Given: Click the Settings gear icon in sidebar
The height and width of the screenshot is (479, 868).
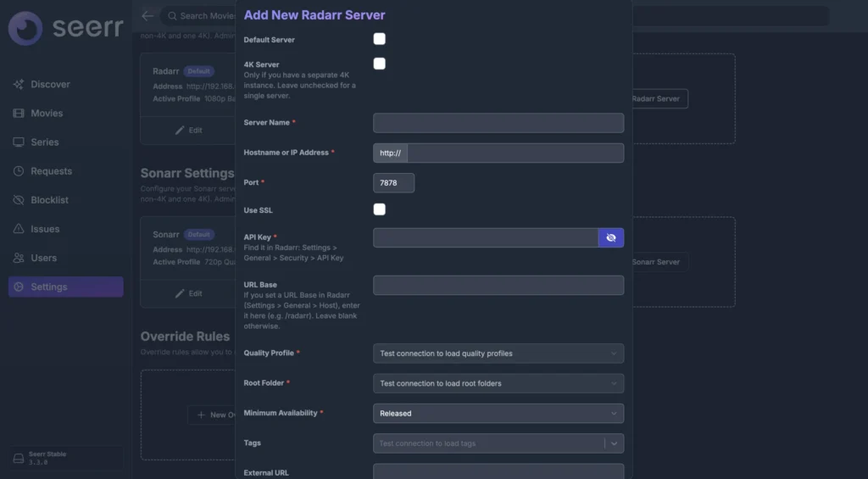Looking at the screenshot, I should (19, 287).
